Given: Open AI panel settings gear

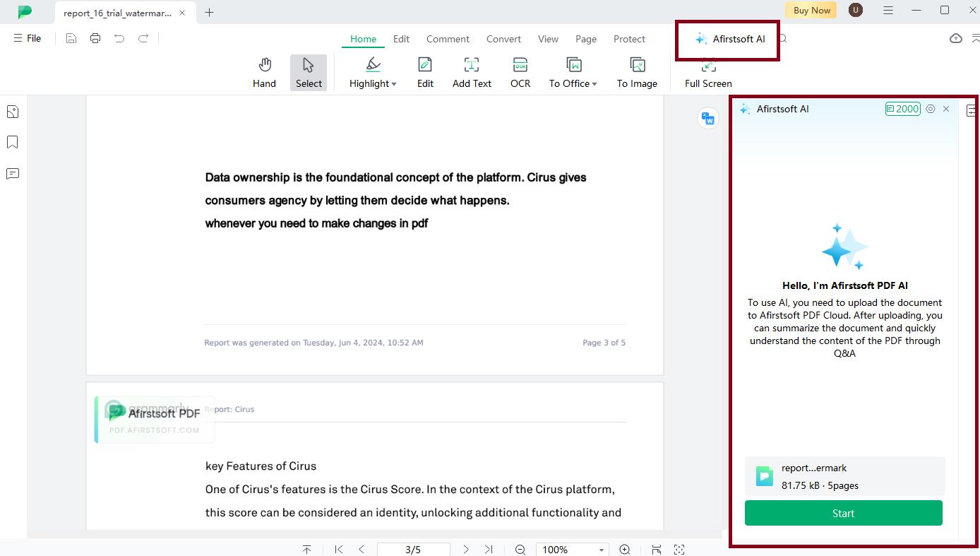Looking at the screenshot, I should coord(931,109).
